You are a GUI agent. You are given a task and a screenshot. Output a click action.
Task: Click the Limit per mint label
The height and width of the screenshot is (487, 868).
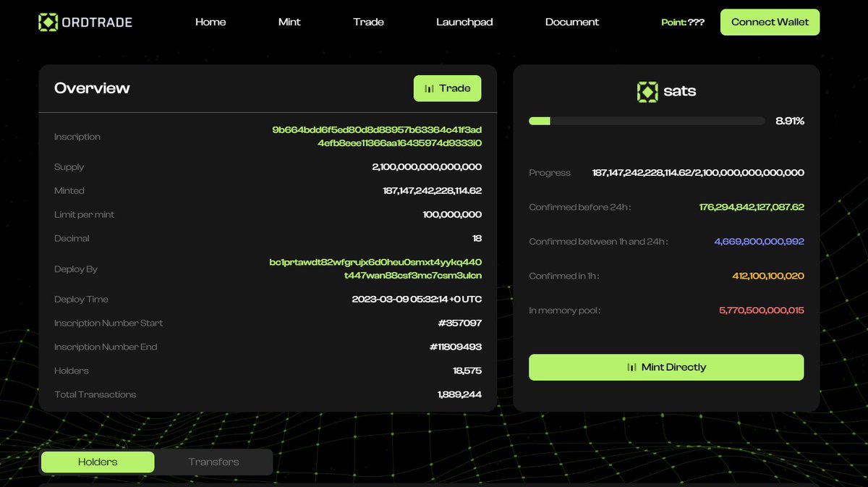pyautogui.click(x=85, y=215)
